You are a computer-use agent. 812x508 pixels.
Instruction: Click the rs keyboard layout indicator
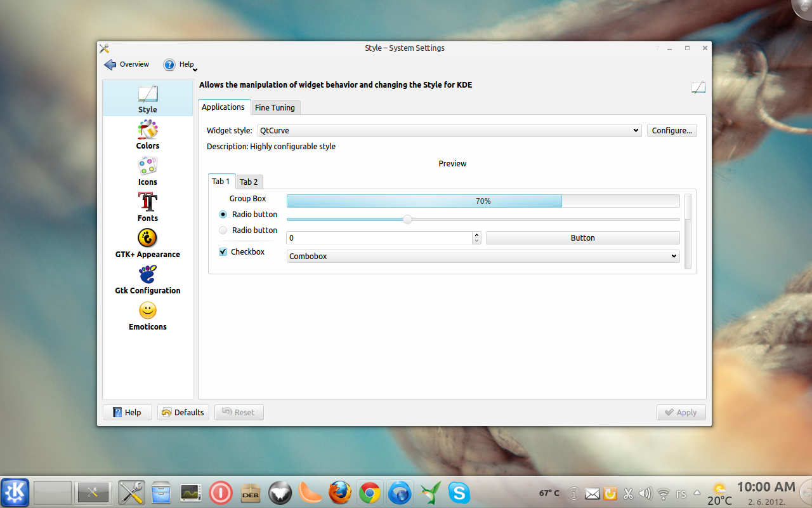coord(681,493)
